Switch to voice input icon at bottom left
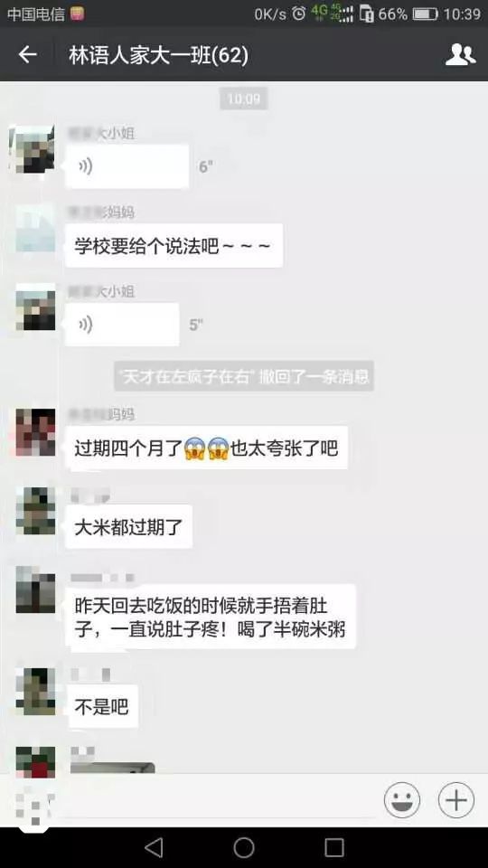Image resolution: width=488 pixels, height=868 pixels. [33, 804]
